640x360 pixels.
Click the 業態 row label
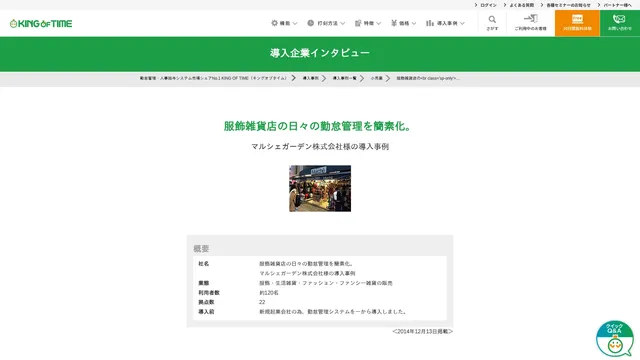(204, 283)
